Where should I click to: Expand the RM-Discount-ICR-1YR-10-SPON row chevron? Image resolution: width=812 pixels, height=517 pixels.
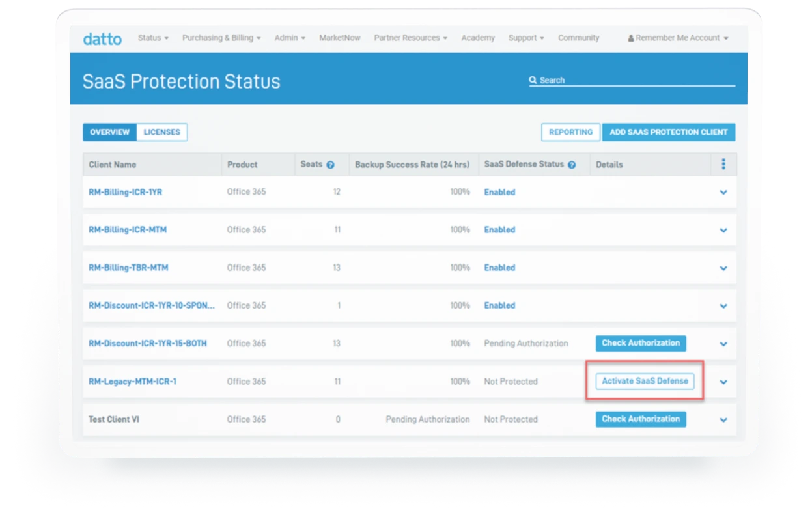(x=723, y=306)
